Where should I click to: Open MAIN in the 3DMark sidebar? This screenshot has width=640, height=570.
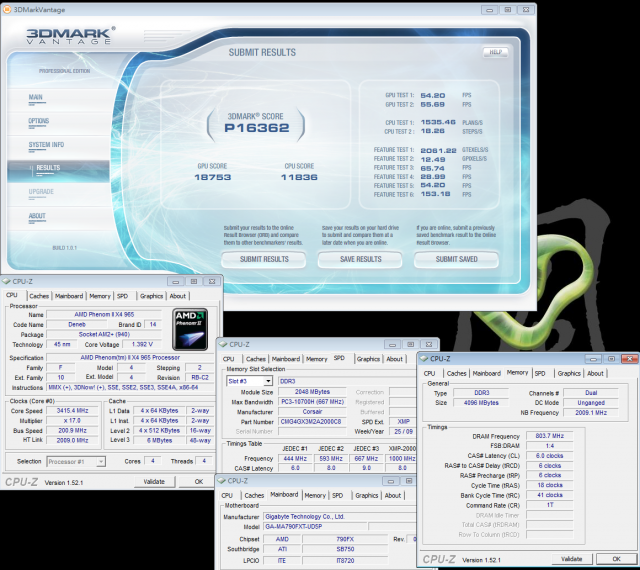click(36, 97)
